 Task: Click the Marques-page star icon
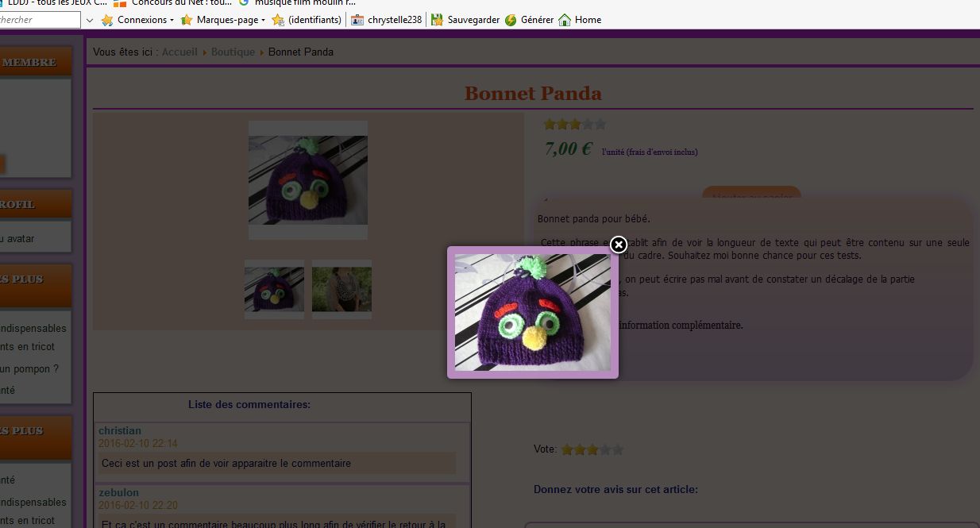click(x=187, y=20)
